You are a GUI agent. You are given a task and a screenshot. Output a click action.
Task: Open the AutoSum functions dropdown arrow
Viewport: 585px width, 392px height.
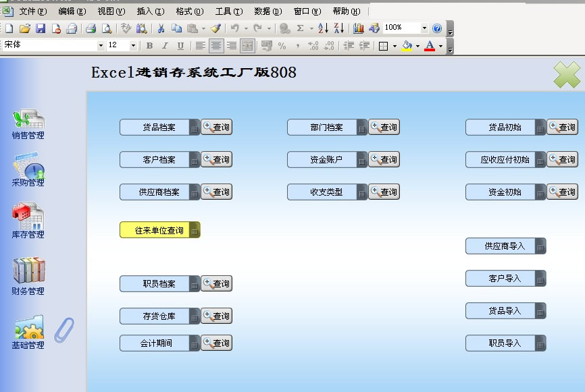click(x=311, y=28)
